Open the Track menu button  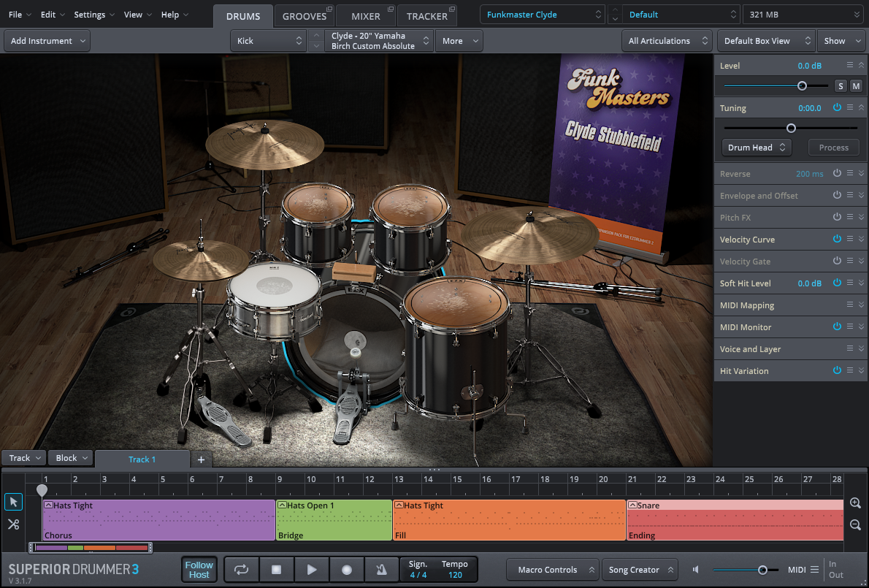point(24,458)
